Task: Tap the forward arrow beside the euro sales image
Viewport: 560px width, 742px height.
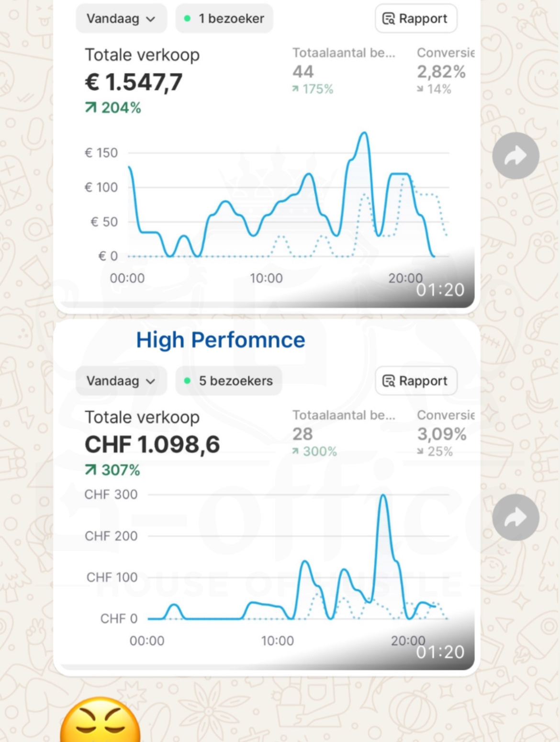Action: 515,156
